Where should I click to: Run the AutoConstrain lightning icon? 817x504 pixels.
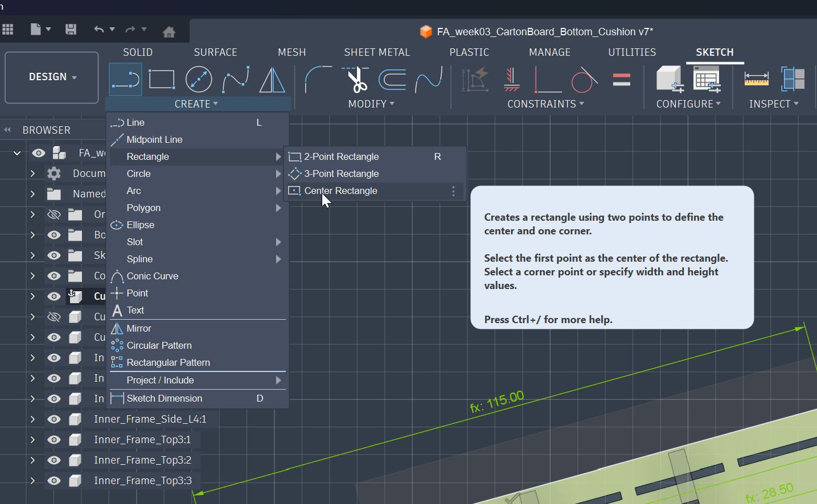[x=475, y=80]
